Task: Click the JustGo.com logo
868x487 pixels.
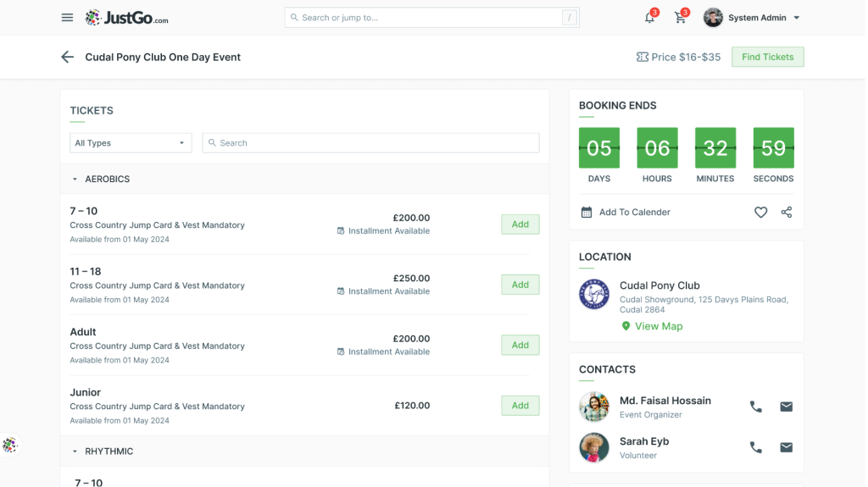Action: pyautogui.click(x=127, y=18)
